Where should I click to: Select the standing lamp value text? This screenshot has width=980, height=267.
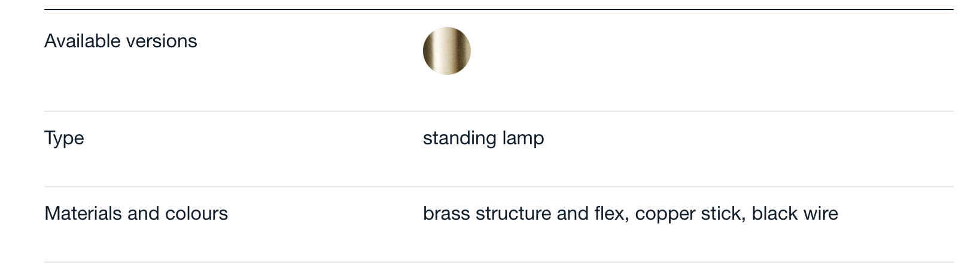(483, 139)
